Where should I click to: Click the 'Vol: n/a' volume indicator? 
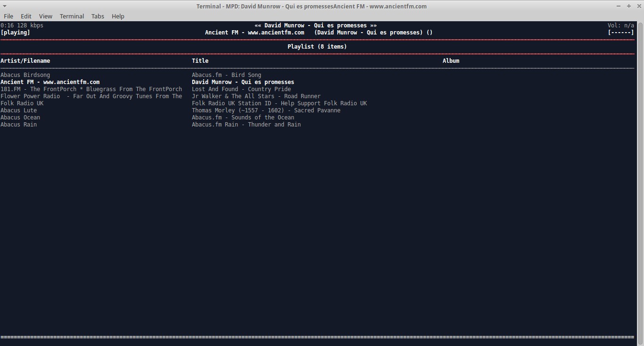click(621, 25)
